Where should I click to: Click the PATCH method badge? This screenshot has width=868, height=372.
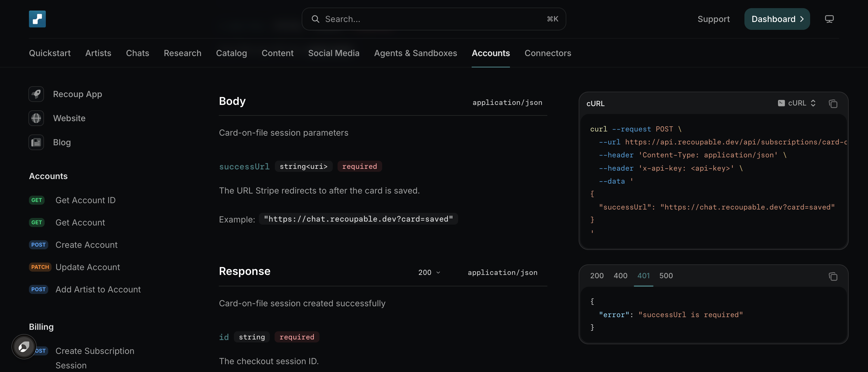click(x=40, y=267)
